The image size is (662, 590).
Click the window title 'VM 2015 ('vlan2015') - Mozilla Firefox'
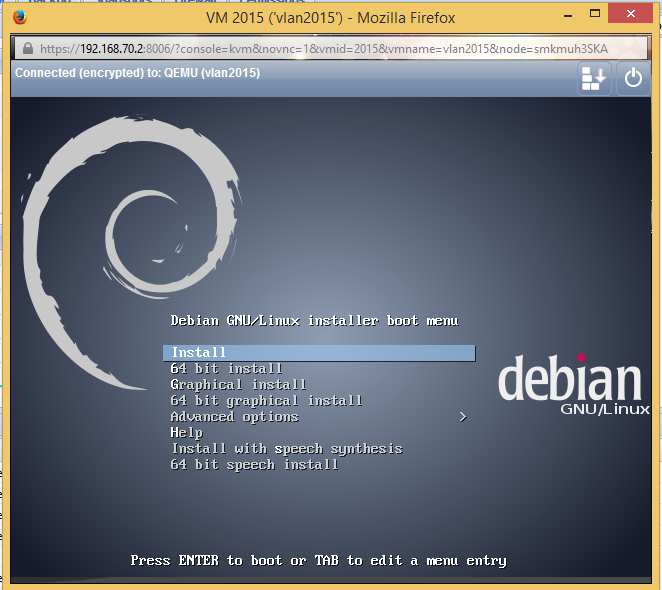(x=331, y=18)
